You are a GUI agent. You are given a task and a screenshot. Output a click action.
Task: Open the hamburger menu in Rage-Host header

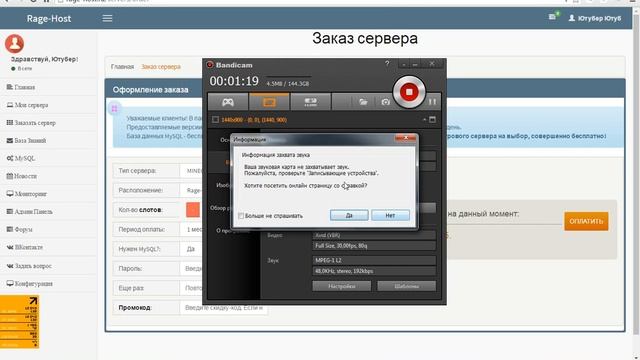107,18
